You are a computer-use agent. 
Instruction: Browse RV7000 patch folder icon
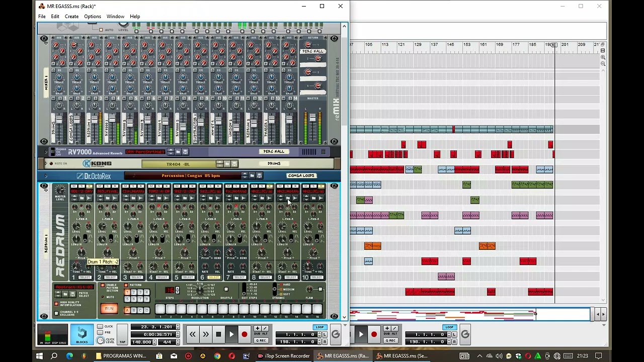pyautogui.click(x=178, y=152)
